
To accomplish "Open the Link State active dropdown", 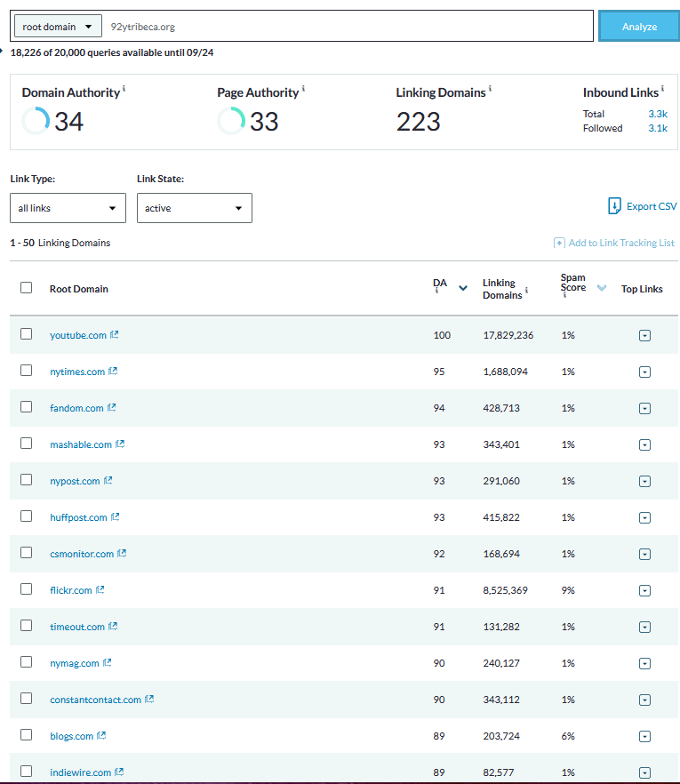I will click(x=195, y=208).
